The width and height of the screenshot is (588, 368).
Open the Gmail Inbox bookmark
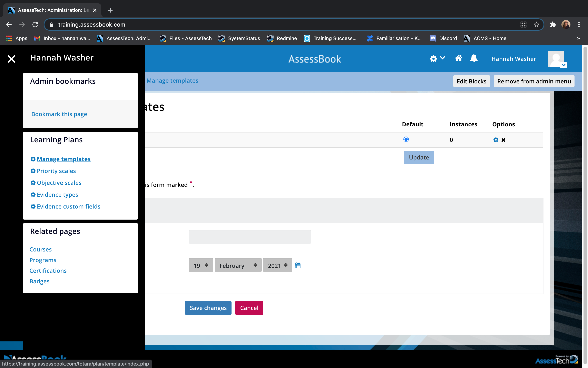[x=62, y=38]
